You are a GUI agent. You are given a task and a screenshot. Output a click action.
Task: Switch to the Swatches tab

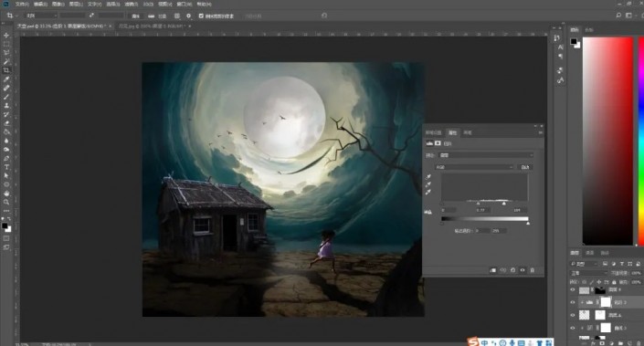589,30
